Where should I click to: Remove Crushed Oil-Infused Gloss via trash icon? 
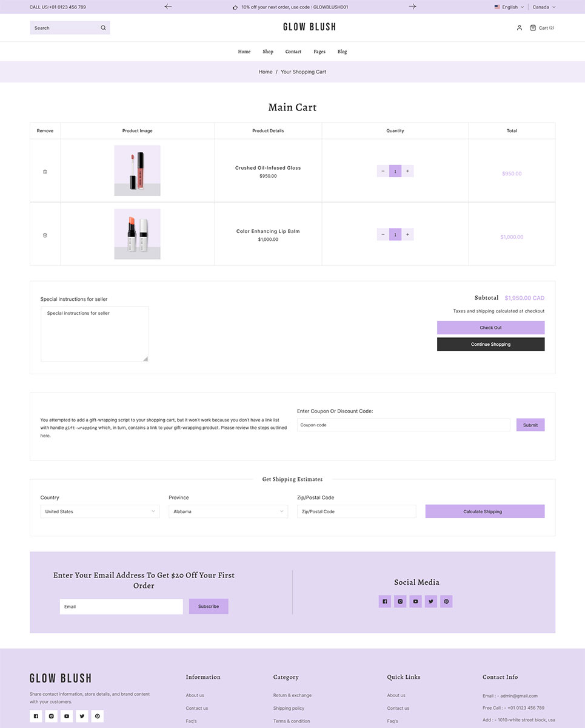(45, 172)
